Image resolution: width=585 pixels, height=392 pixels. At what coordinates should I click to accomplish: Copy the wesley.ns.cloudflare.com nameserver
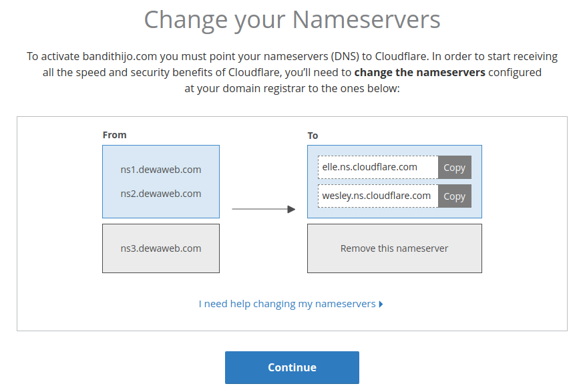(x=454, y=196)
